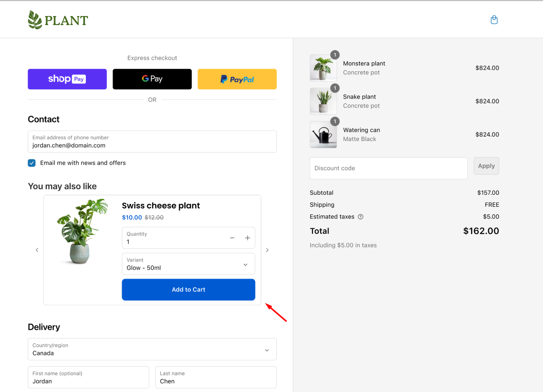This screenshot has height=392, width=543.
Task: Expand the Country/region dropdown
Action: tap(152, 349)
